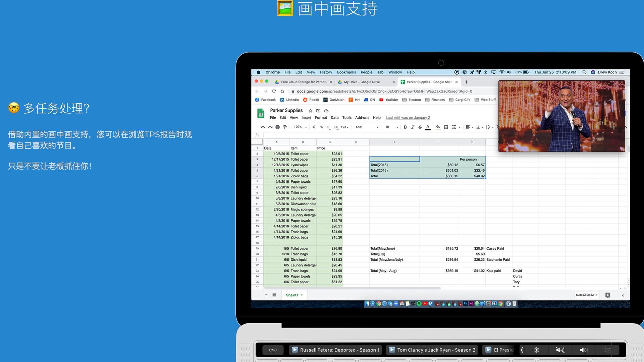Click the redo arrow in Sheets toolbar
The image size is (644, 362).
pyautogui.click(x=270, y=127)
